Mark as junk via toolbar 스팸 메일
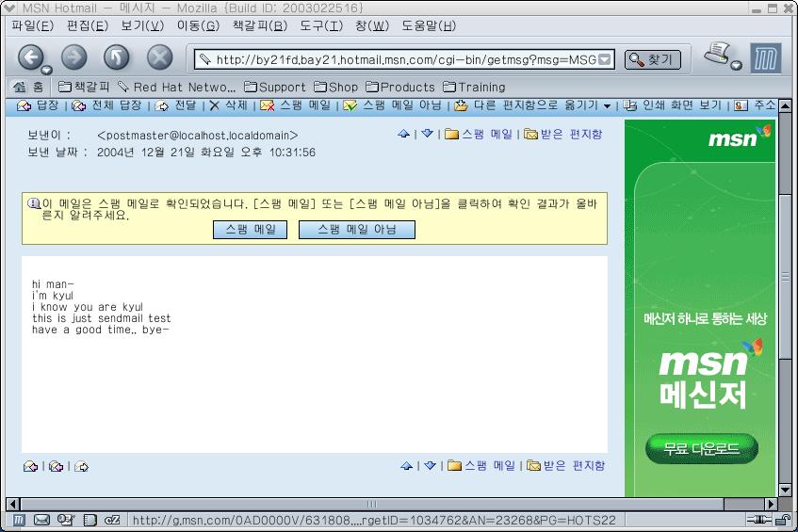This screenshot has height=532, width=798. point(295,105)
